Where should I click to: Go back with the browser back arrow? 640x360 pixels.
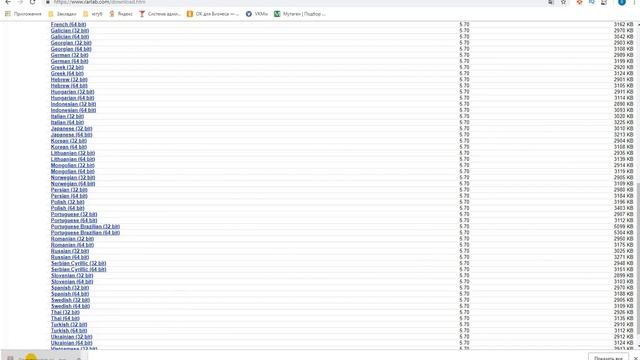click(x=8, y=2)
